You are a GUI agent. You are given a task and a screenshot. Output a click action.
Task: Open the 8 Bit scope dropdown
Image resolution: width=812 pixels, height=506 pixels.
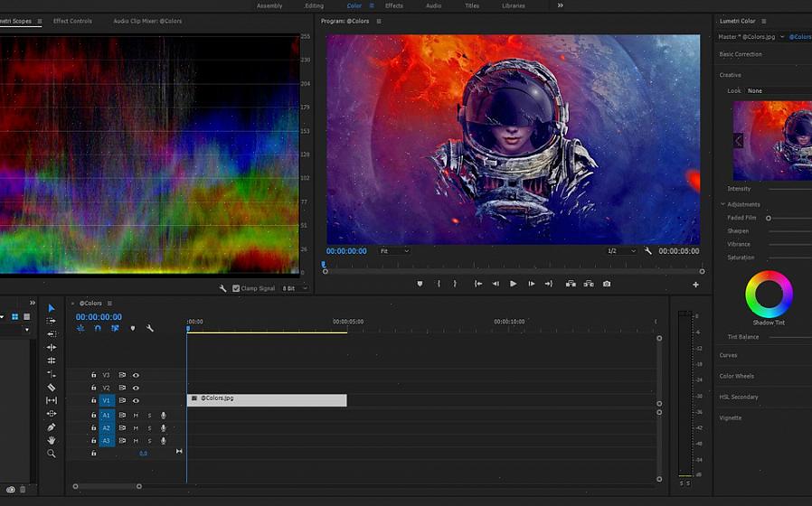click(x=295, y=288)
